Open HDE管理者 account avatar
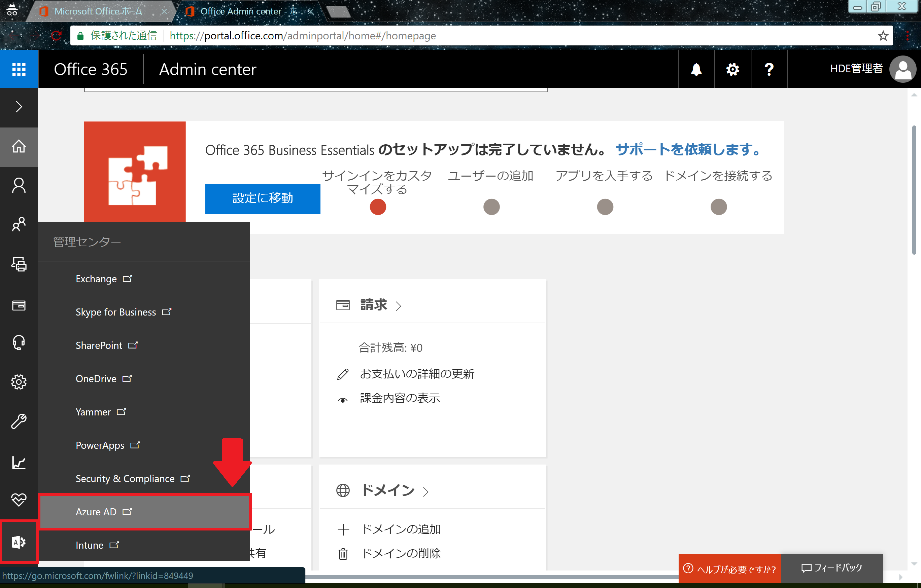The width and height of the screenshot is (921, 588). (902, 69)
